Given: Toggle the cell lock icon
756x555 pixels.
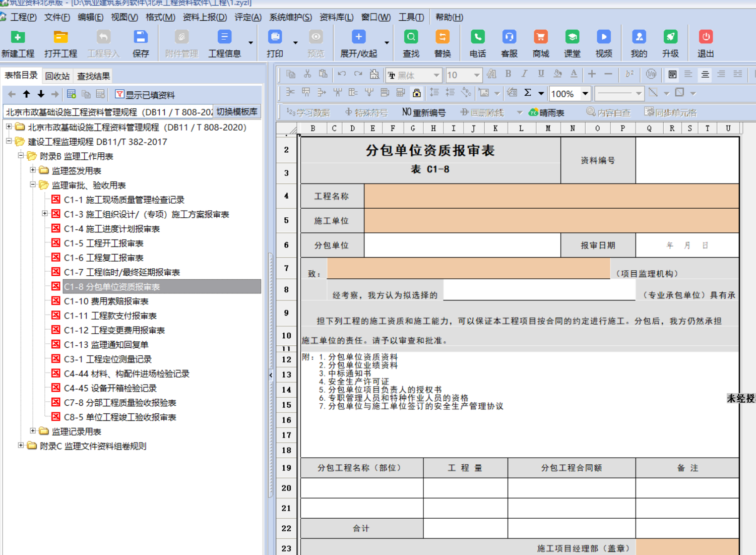Looking at the screenshot, I should tap(417, 93).
